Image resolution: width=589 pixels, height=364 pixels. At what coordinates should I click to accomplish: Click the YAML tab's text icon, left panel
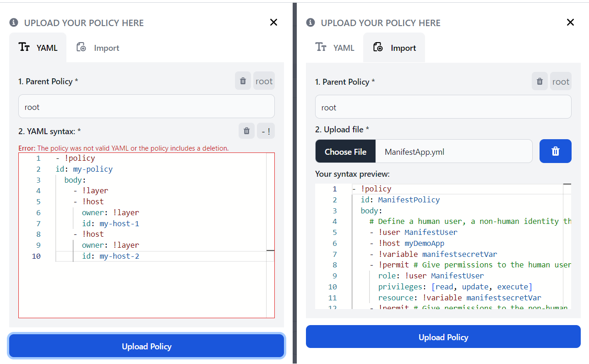[24, 47]
